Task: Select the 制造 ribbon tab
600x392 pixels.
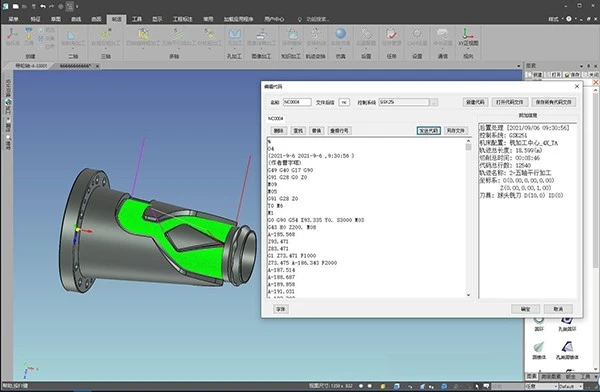Action: tap(116, 19)
